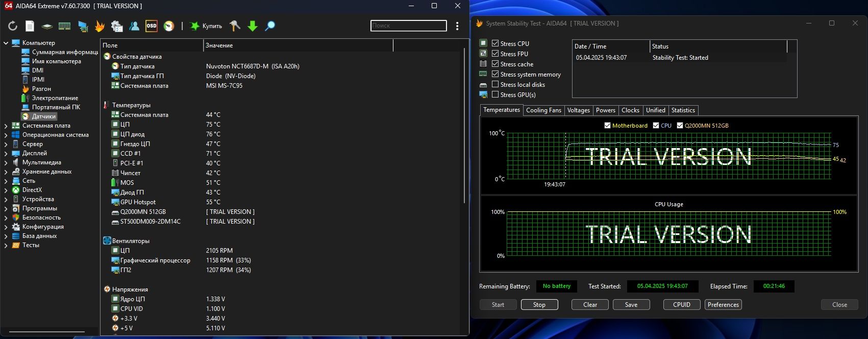This screenshot has height=339, width=868.
Task: Click Close button in Stability Test
Action: click(839, 305)
